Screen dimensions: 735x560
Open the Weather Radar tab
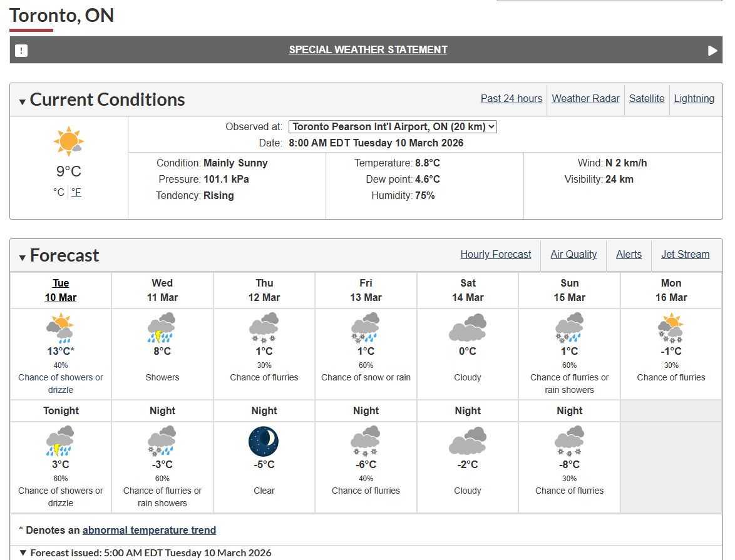tap(585, 98)
